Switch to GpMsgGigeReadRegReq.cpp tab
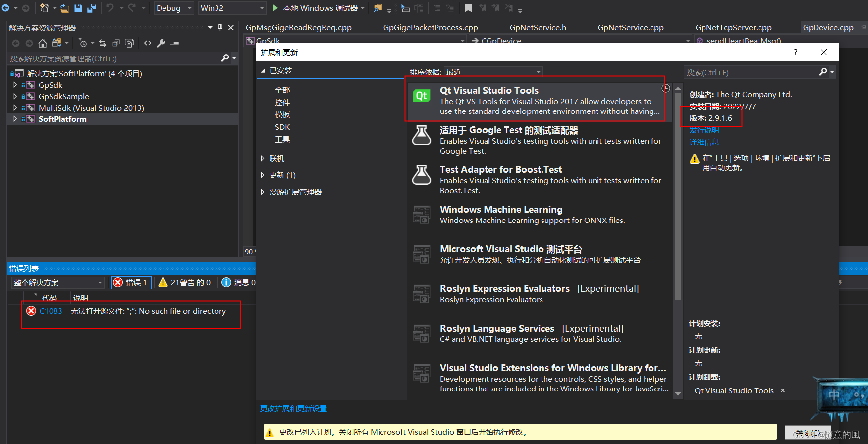 (299, 28)
